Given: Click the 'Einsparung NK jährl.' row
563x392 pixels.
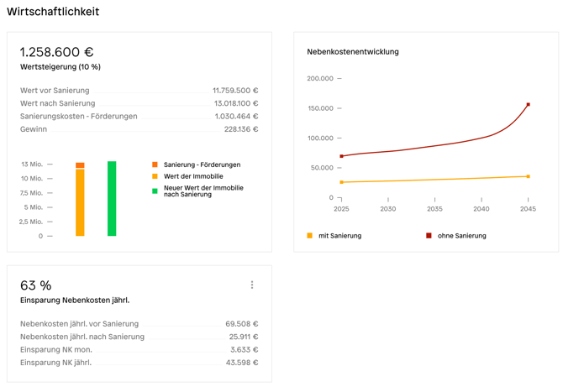Looking at the screenshot, I should point(139,363).
